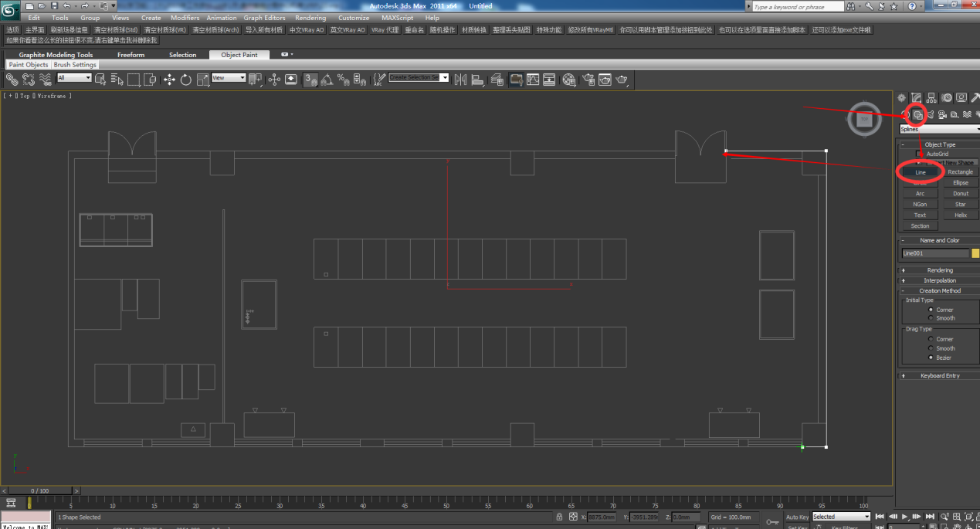Screen dimensions: 980x529
Task: Open Create Selection Set dropdown
Action: click(x=419, y=78)
